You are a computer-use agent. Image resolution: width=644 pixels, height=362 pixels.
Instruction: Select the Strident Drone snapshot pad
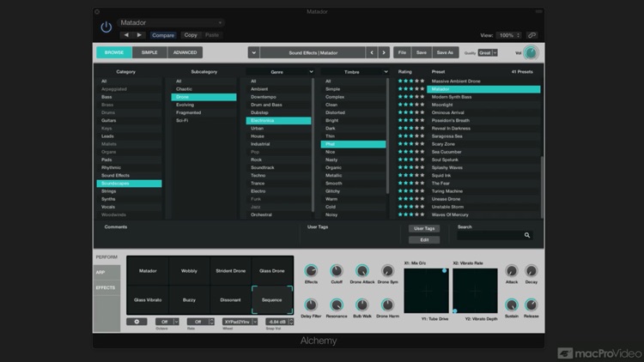pos(230,271)
